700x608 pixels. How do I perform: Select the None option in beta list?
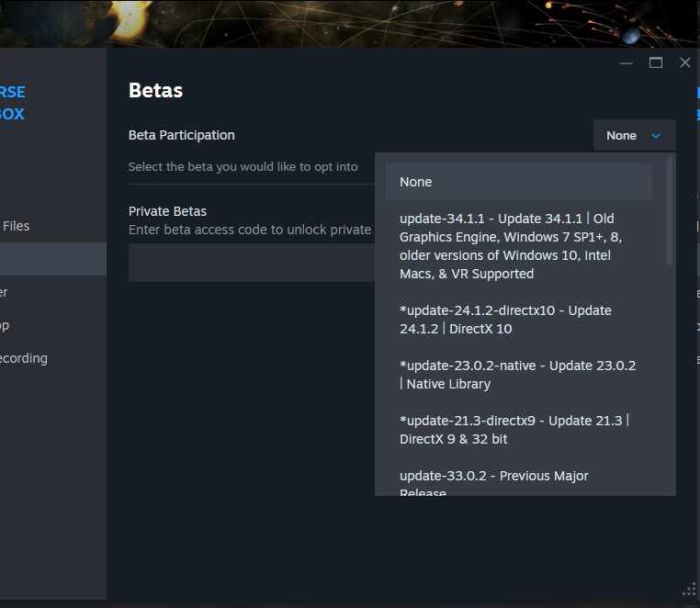pos(518,182)
